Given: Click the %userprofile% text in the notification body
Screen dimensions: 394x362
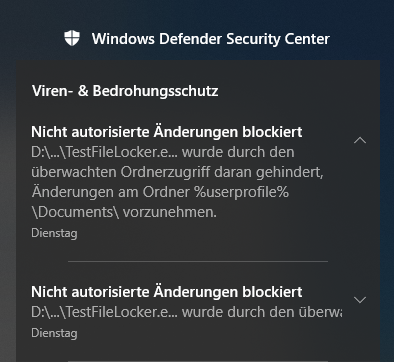Looking at the screenshot, I should (242, 192).
